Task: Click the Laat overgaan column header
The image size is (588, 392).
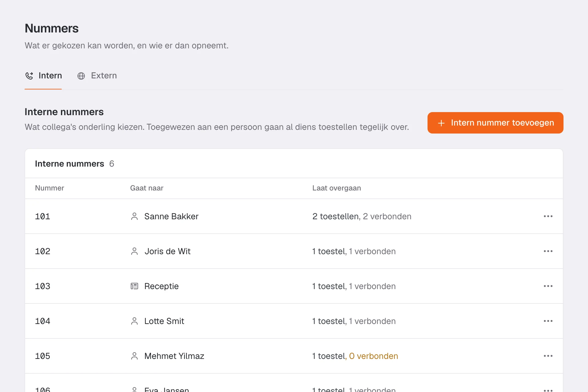Action: (x=337, y=188)
